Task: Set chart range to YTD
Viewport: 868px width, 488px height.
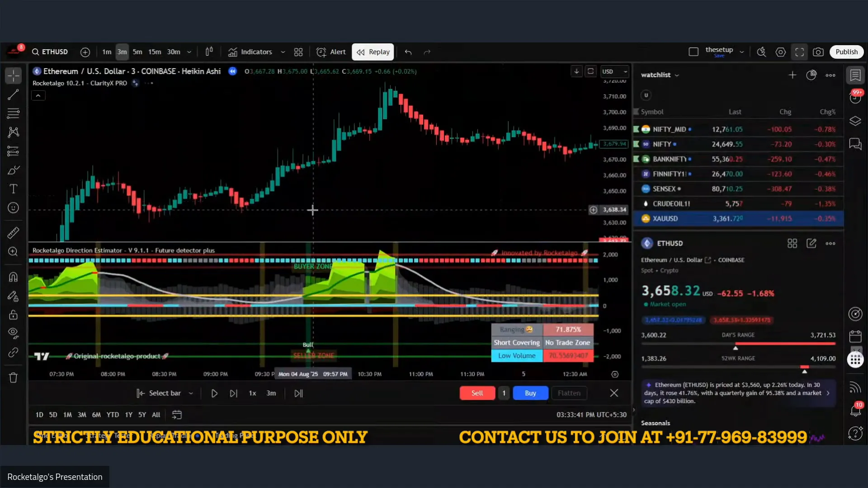Action: pyautogui.click(x=113, y=415)
